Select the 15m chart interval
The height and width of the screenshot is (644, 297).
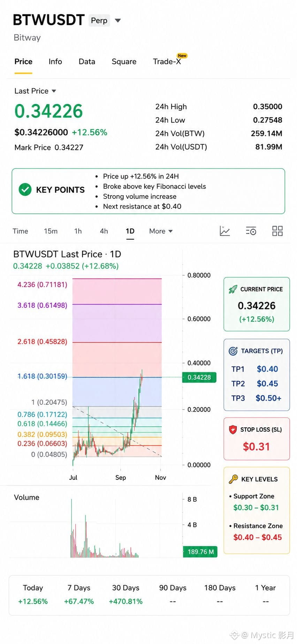pos(51,231)
